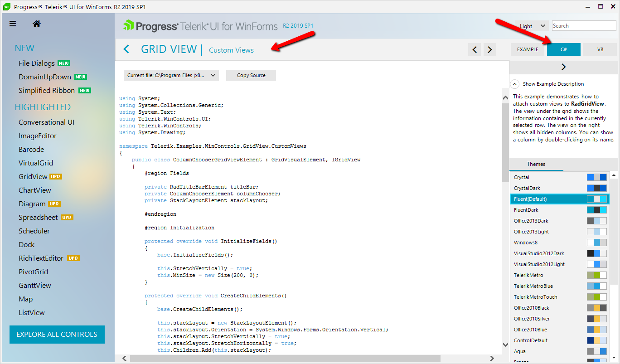Collapse the Show Example Description section

tap(514, 84)
